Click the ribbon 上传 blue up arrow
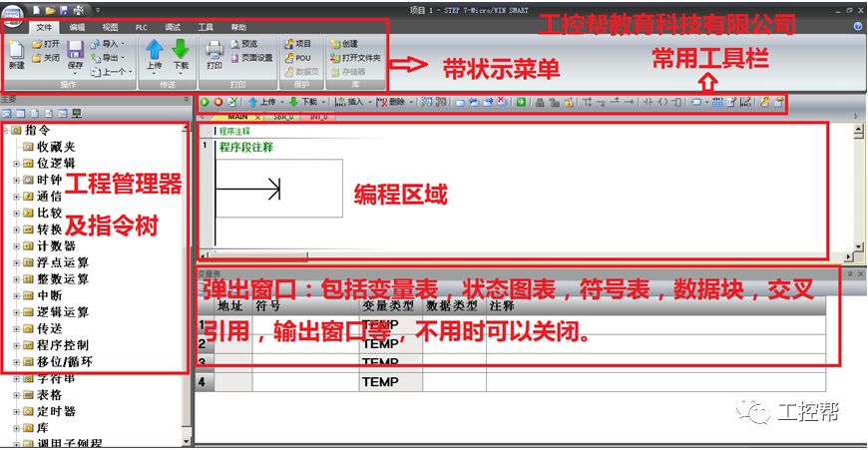Image resolution: width=868 pixels, height=450 pixels. 154,49
